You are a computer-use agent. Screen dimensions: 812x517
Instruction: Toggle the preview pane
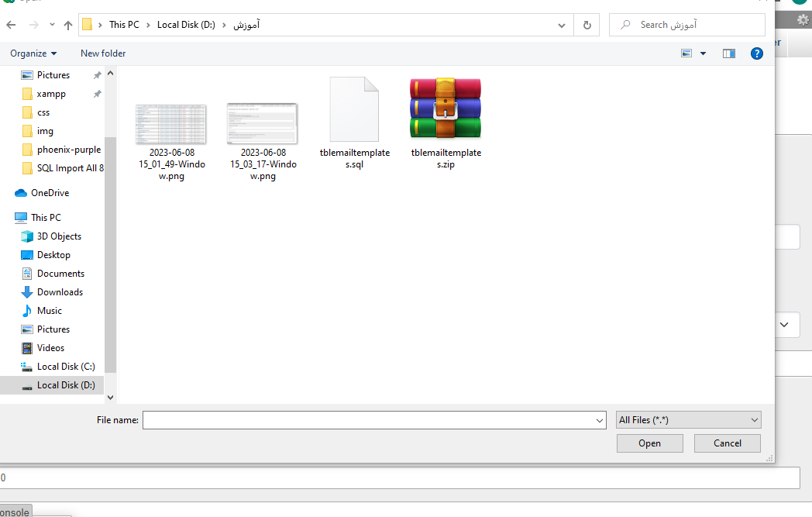click(728, 53)
